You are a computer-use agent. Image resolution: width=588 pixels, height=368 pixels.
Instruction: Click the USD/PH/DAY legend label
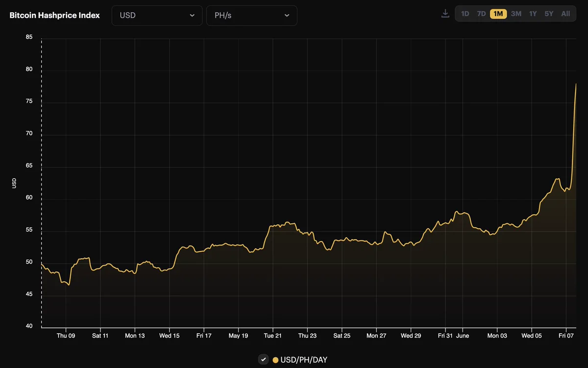click(x=304, y=360)
